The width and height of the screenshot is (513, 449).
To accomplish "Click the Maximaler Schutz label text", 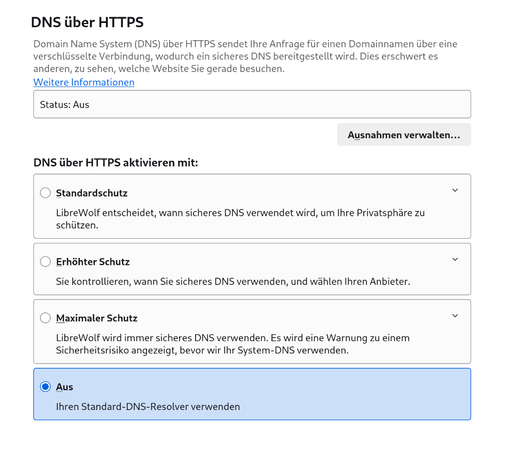I will (x=97, y=318).
